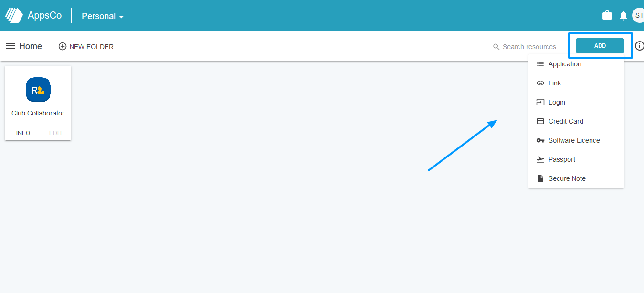The image size is (644, 293).
Task: Open the hamburger menu next to Home
Action: pyautogui.click(x=11, y=46)
